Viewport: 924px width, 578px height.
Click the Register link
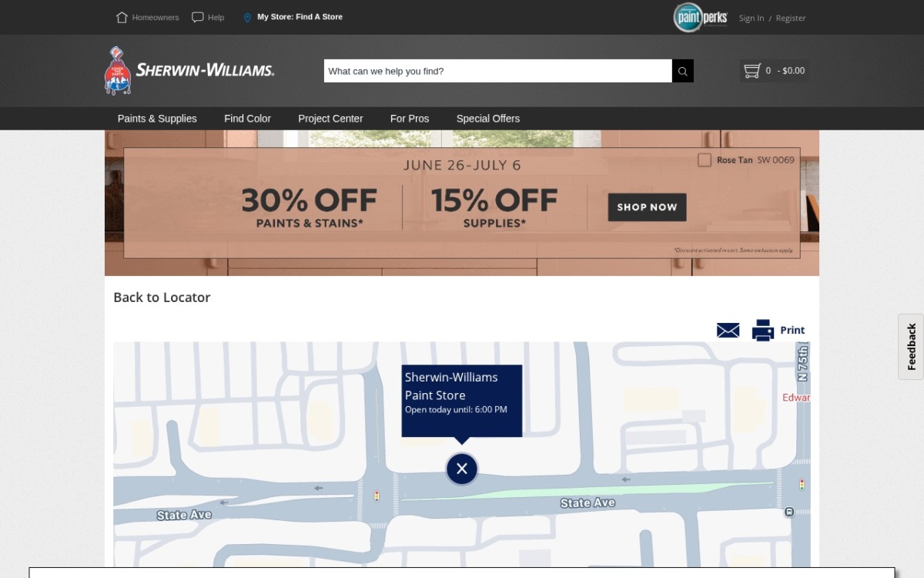(791, 18)
